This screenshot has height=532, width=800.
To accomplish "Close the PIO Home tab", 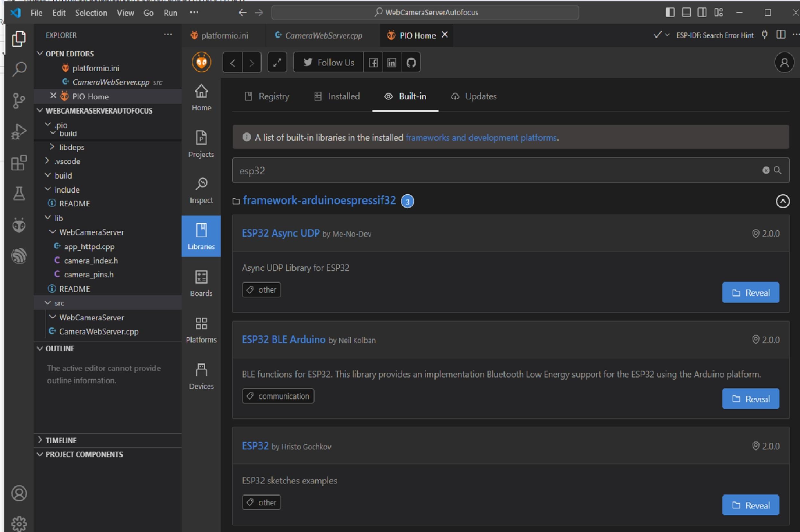I will 444,35.
